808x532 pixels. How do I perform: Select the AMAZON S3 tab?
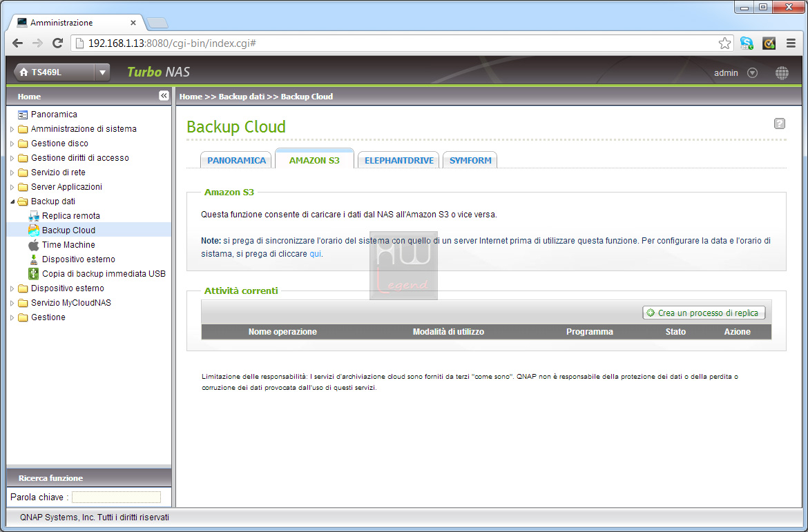tap(314, 159)
